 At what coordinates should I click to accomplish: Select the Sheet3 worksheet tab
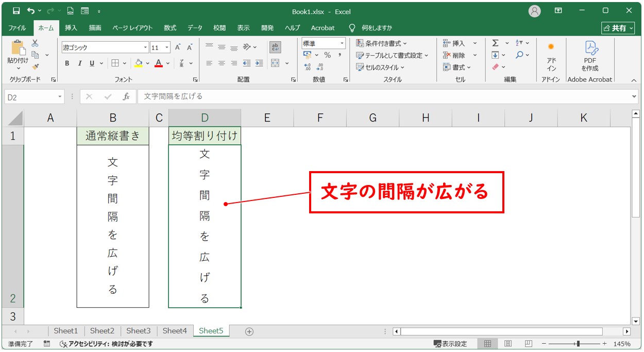[139, 331]
